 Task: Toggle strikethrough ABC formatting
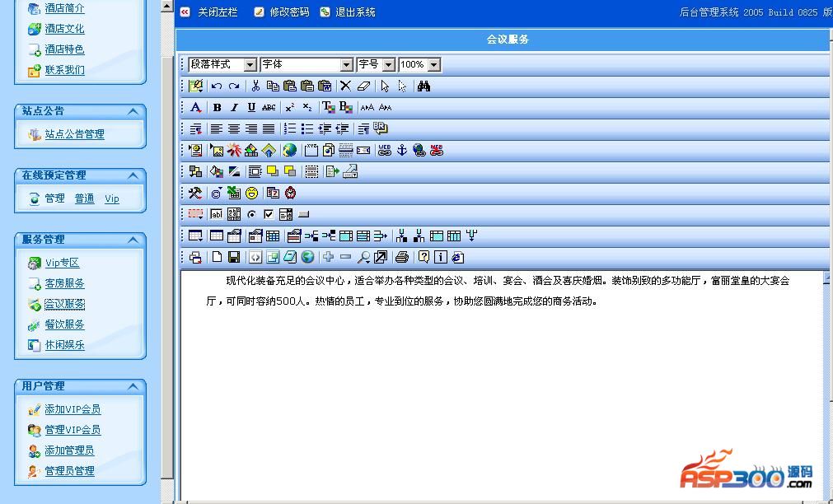(x=269, y=108)
